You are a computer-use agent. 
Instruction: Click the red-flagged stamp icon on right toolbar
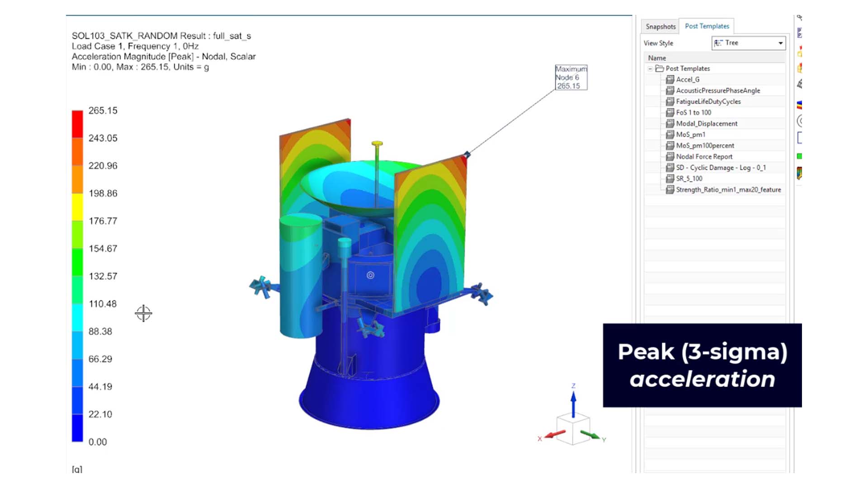[799, 51]
